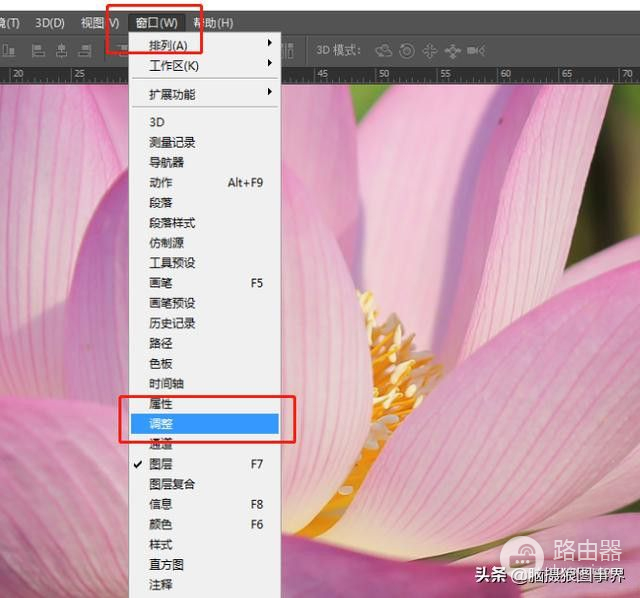640x598 pixels.
Task: Click the 3D rotate mode icon
Action: pyautogui.click(x=383, y=50)
